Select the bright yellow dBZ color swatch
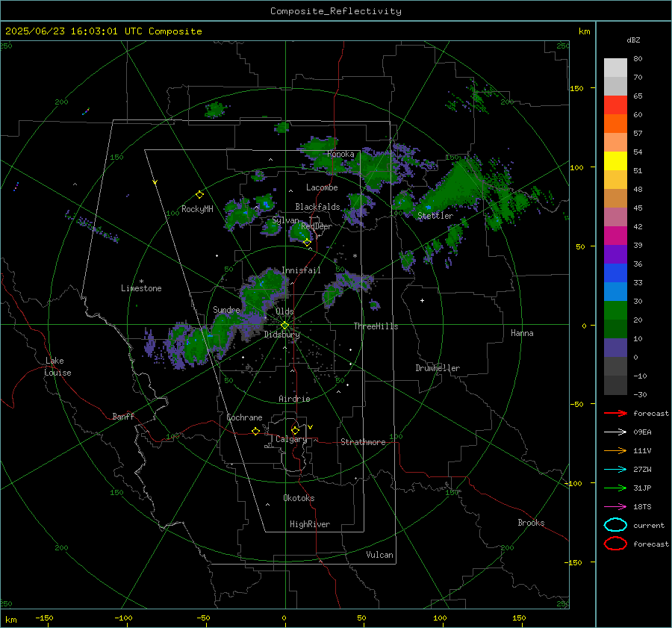 tap(615, 161)
